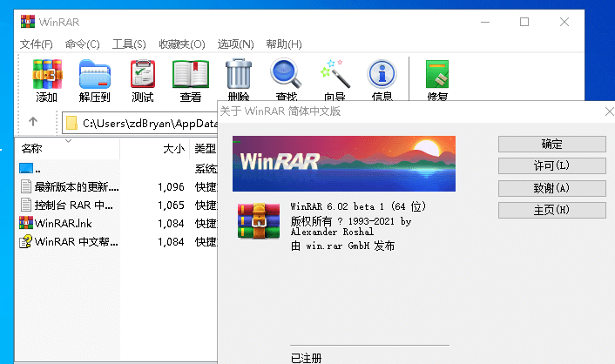Go up one folder with arrow button
The image size is (615, 364).
[x=33, y=122]
